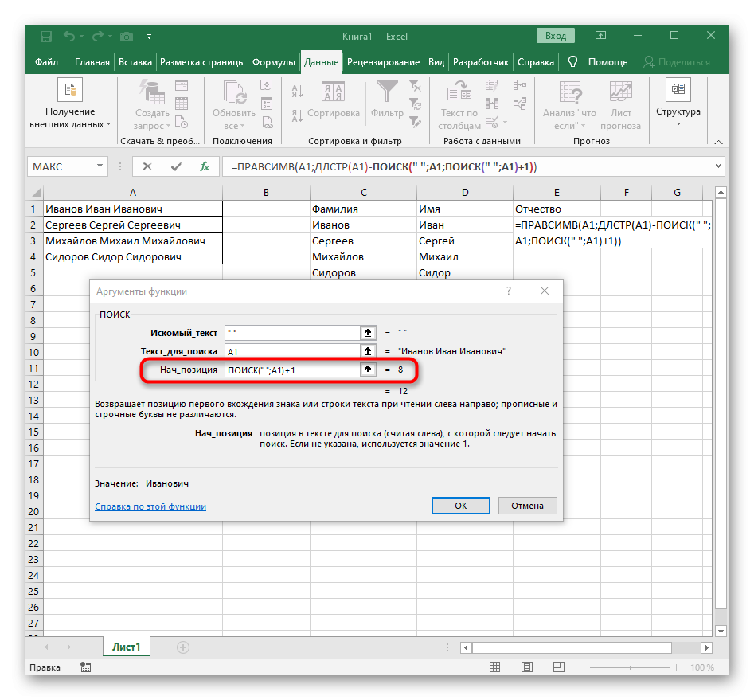
Task: Click the question mark help icon in dialog
Action: click(x=509, y=291)
